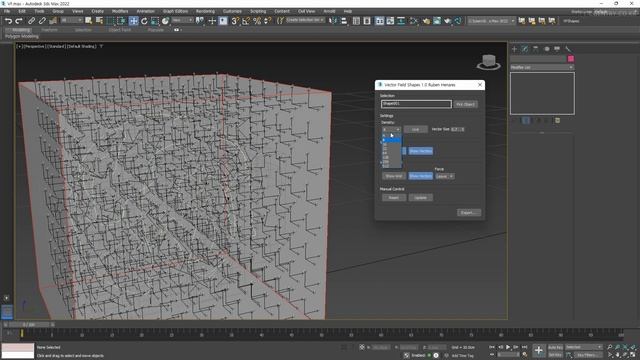Click the Pick Object button

(465, 104)
